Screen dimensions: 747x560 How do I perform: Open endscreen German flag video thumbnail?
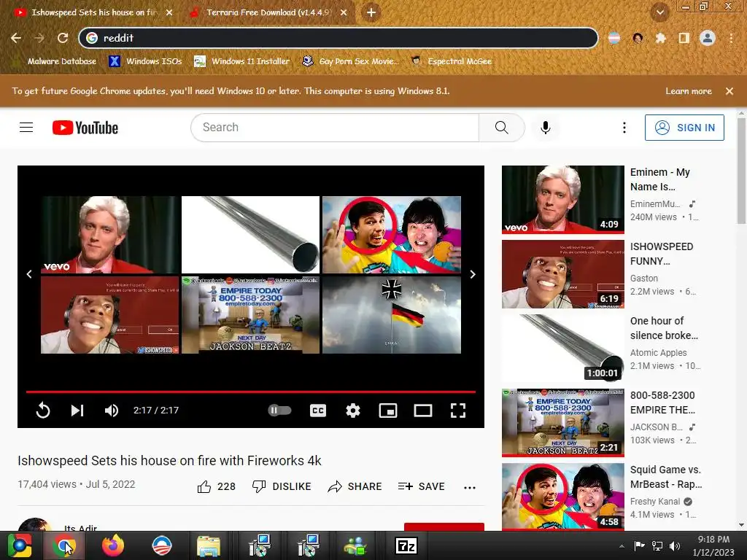pyautogui.click(x=392, y=315)
